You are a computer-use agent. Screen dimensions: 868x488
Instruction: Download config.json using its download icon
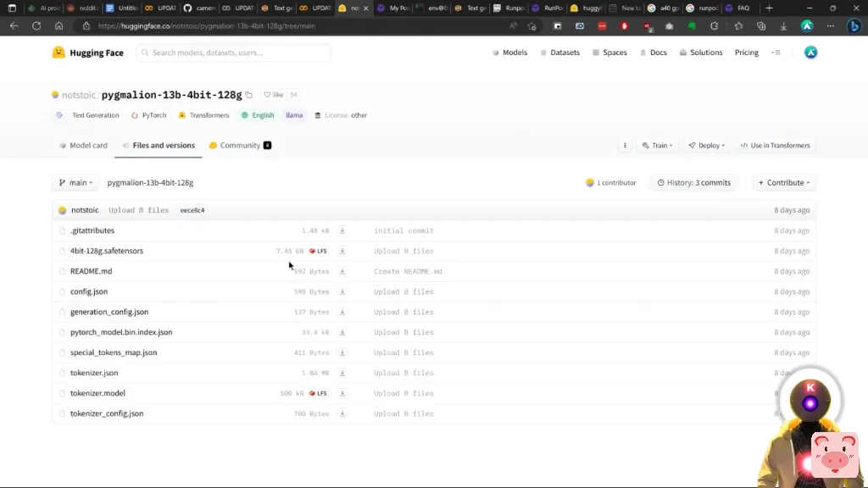click(342, 291)
